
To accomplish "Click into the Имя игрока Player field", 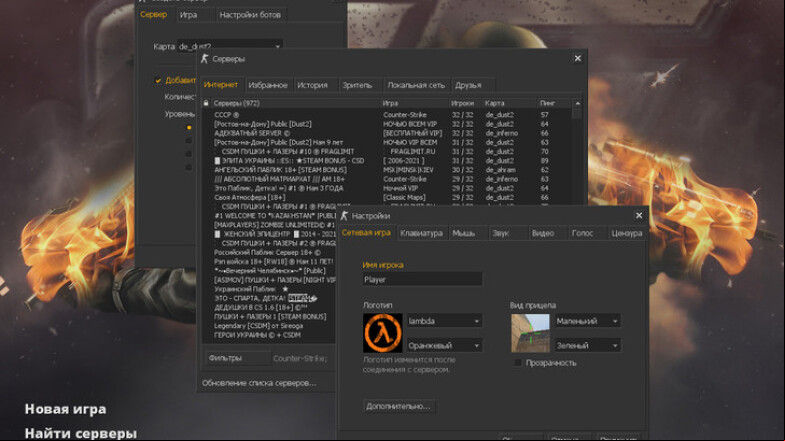I will click(422, 279).
